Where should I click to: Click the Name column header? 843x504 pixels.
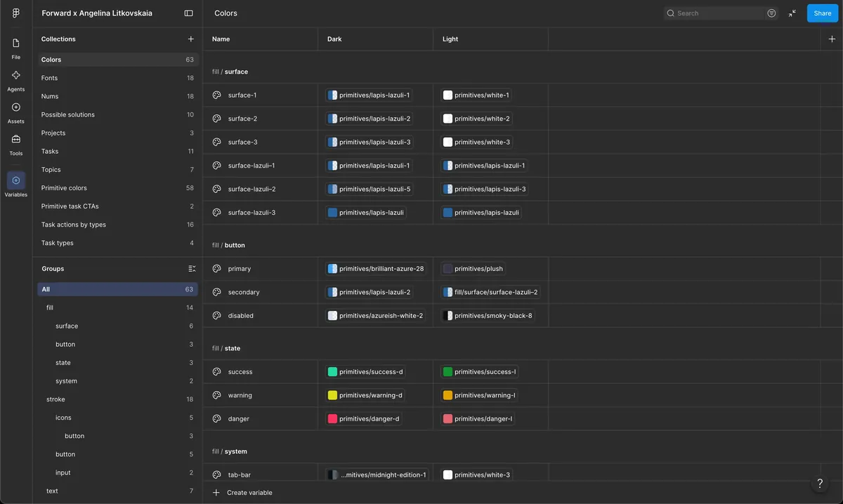click(x=221, y=39)
